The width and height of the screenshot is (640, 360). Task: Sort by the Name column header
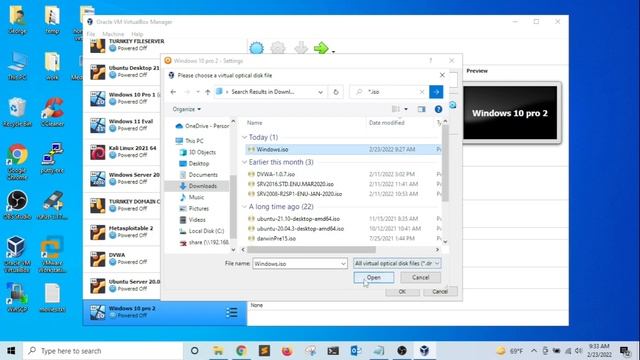[x=254, y=123]
